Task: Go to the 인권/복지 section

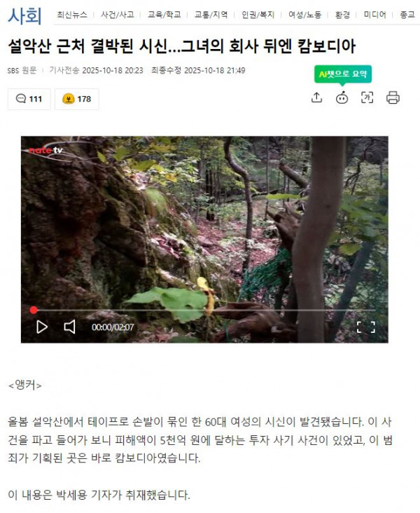Action: click(x=258, y=15)
